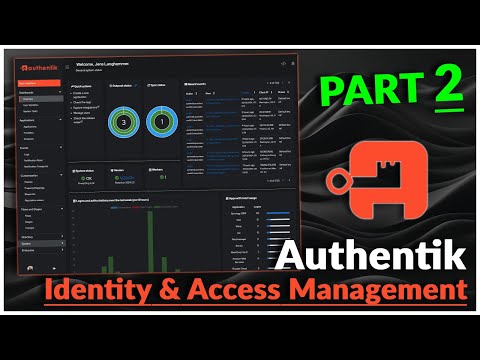
Task: Click the Manage users quick action
Action: point(82,113)
